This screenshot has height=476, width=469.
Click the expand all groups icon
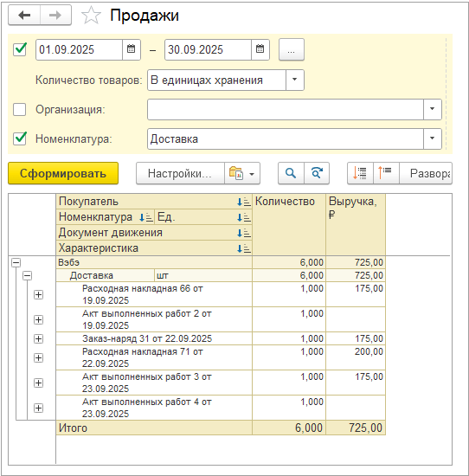click(x=360, y=173)
